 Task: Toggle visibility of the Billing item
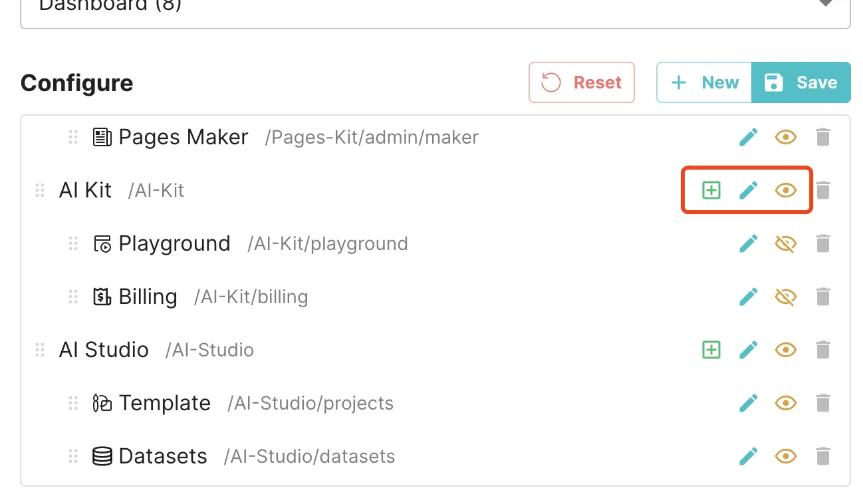tap(786, 297)
